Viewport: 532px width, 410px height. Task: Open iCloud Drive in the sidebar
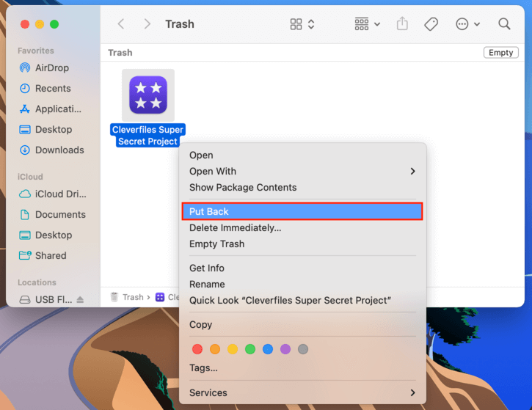click(60, 194)
